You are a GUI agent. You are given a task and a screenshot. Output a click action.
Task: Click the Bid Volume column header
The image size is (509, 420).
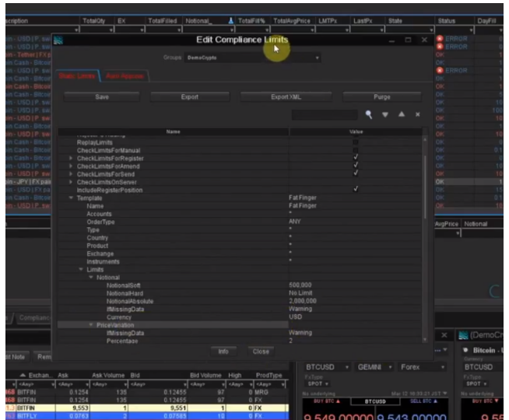[205, 375]
